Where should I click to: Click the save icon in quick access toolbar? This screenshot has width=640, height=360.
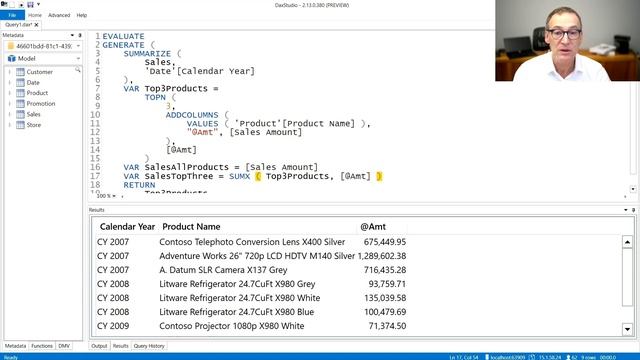pyautogui.click(x=31, y=4)
